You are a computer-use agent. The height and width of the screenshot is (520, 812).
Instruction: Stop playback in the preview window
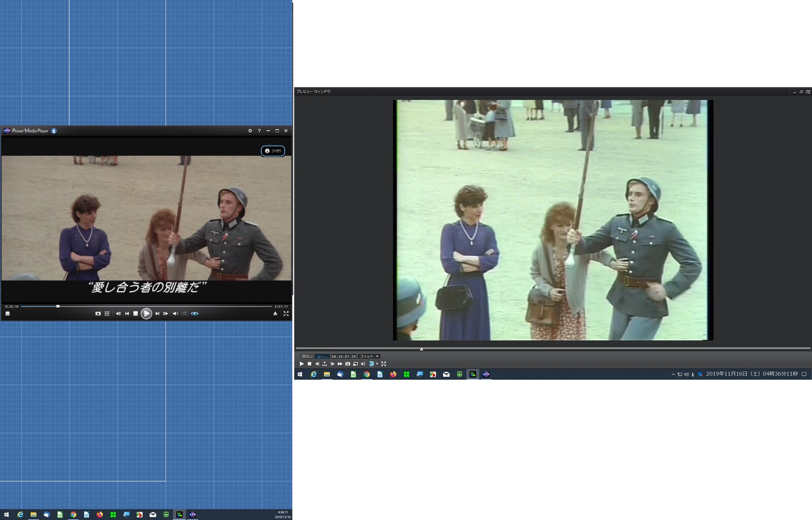tap(309, 364)
